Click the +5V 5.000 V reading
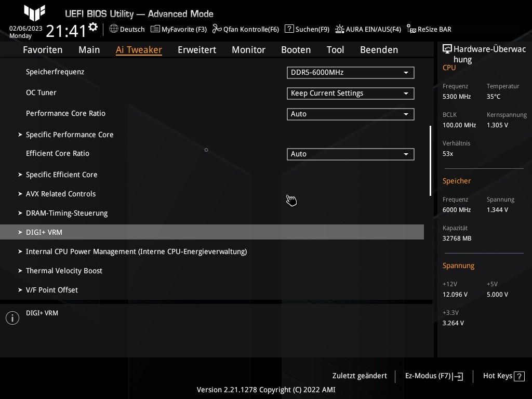 (497, 295)
